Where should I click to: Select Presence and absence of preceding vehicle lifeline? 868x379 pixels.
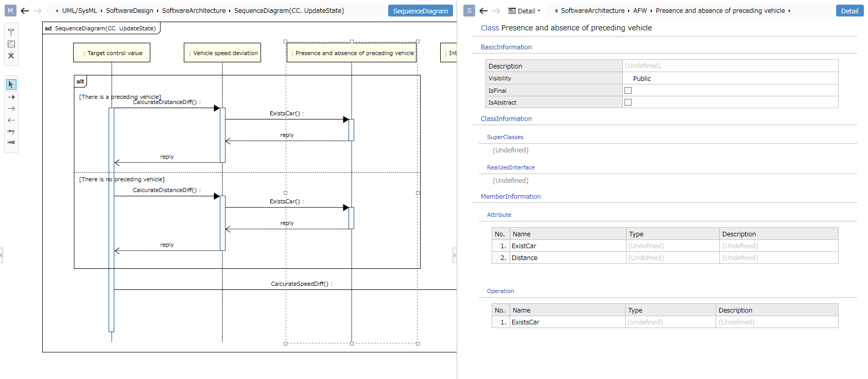coord(352,53)
